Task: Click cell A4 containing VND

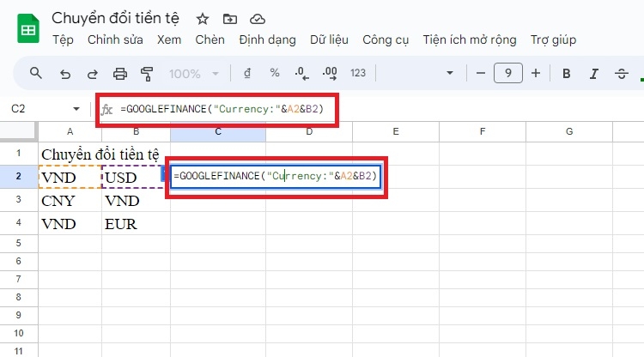Action: pyautogui.click(x=70, y=223)
